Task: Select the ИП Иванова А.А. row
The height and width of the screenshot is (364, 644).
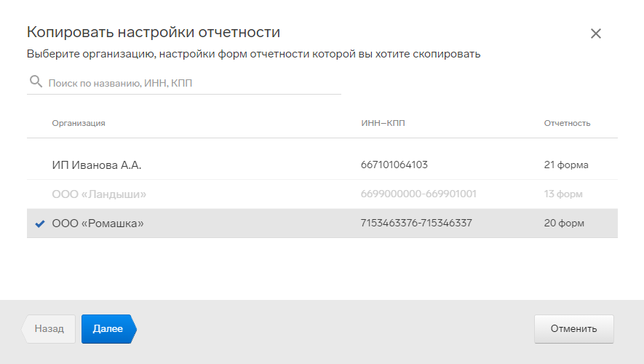Action: click(322, 165)
